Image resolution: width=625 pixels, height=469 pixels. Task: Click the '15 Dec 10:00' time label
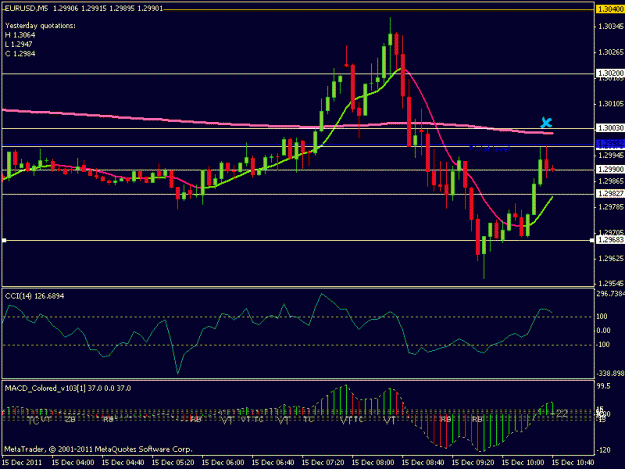(523, 463)
